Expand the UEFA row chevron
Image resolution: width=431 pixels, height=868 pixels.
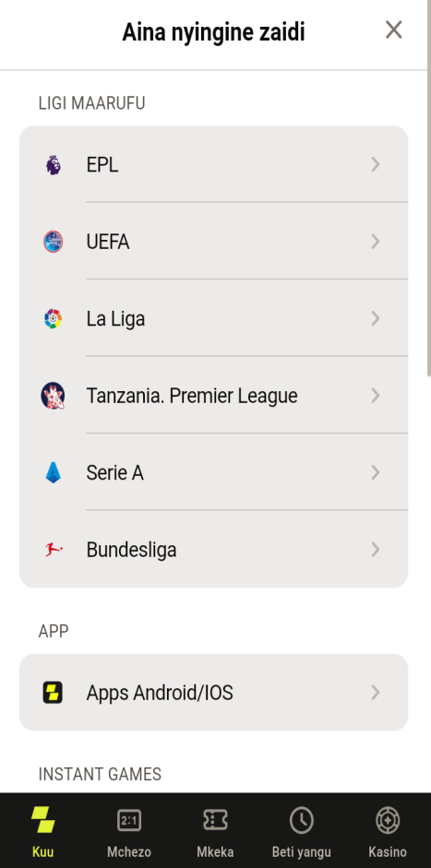pyautogui.click(x=376, y=242)
